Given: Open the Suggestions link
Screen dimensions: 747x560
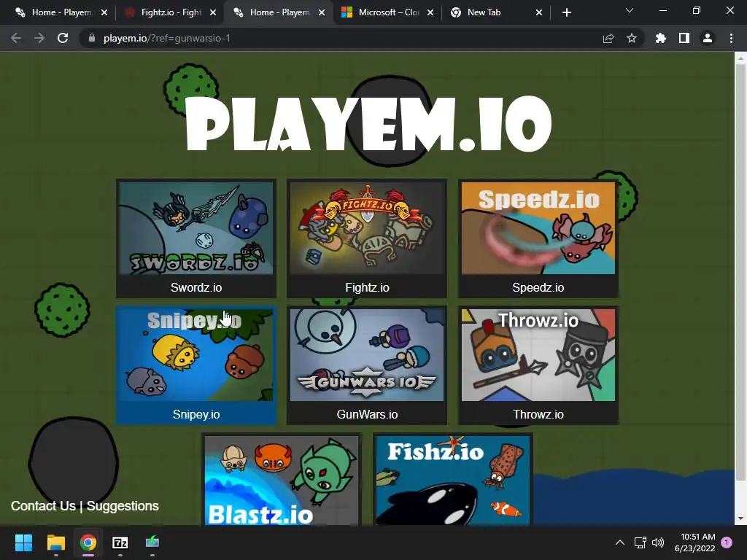Looking at the screenshot, I should coord(123,506).
